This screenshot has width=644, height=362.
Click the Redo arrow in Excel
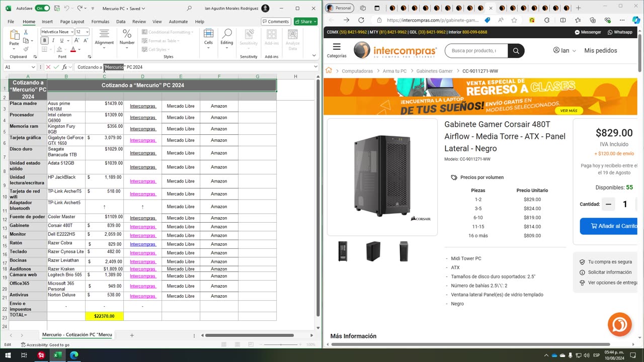click(x=79, y=9)
